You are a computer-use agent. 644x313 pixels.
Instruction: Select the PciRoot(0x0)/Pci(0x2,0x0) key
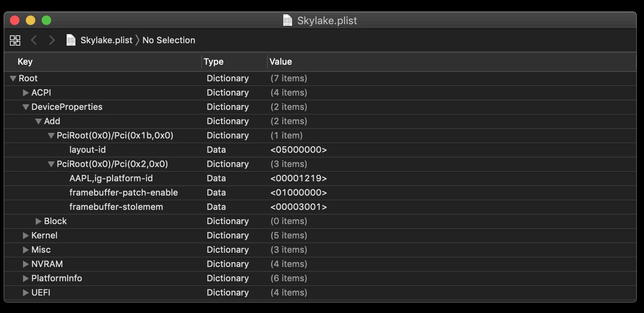tap(112, 164)
